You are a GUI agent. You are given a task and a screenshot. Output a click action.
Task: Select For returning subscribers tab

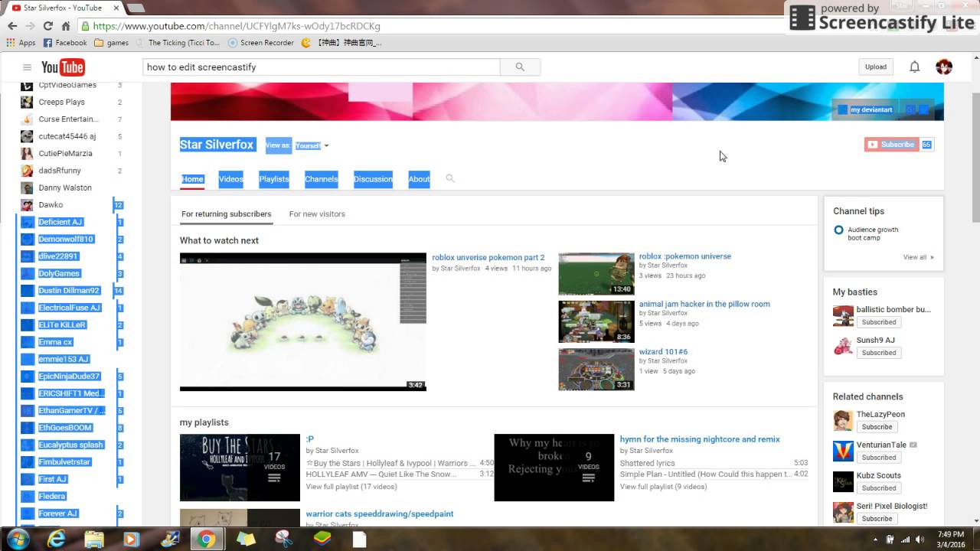(226, 214)
